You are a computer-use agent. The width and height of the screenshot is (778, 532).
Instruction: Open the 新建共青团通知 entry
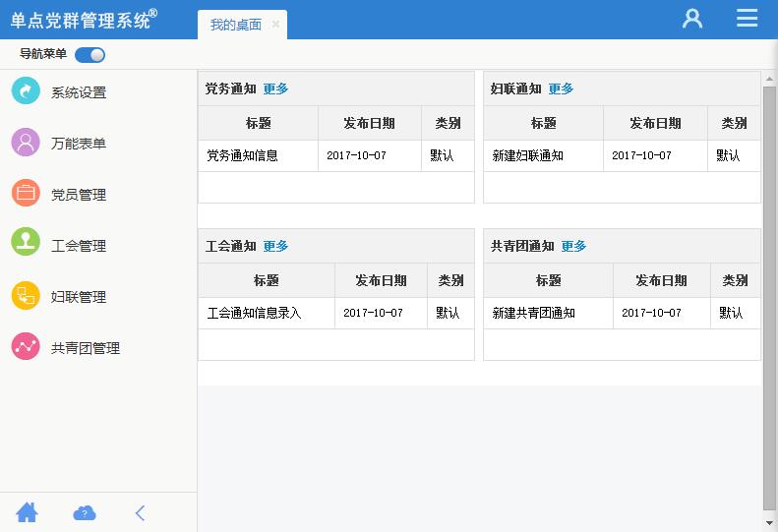tap(533, 313)
